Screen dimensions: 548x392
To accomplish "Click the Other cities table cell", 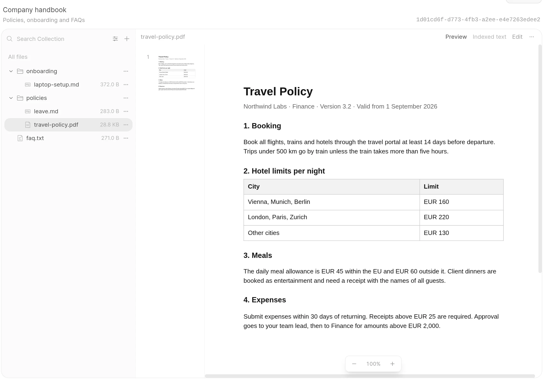I will click(x=331, y=233).
